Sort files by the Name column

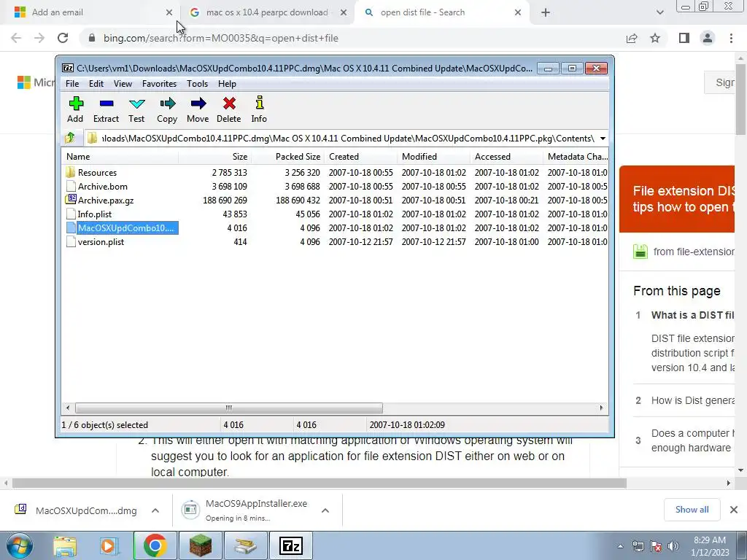tap(120, 157)
